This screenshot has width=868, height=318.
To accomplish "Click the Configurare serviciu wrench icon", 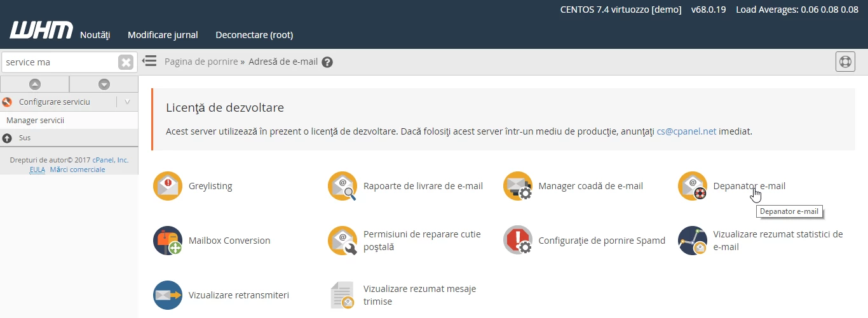I will [8, 102].
